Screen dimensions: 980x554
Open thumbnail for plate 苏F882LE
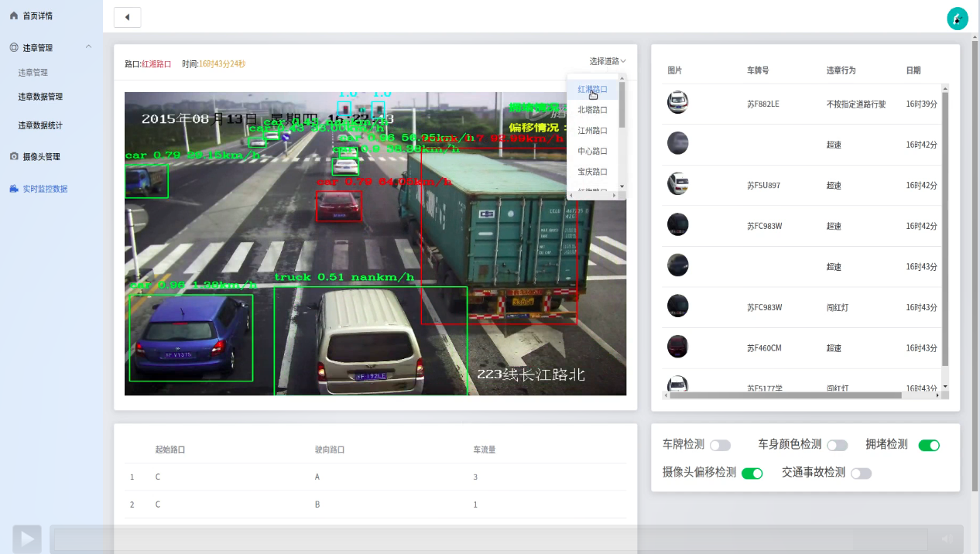point(677,102)
